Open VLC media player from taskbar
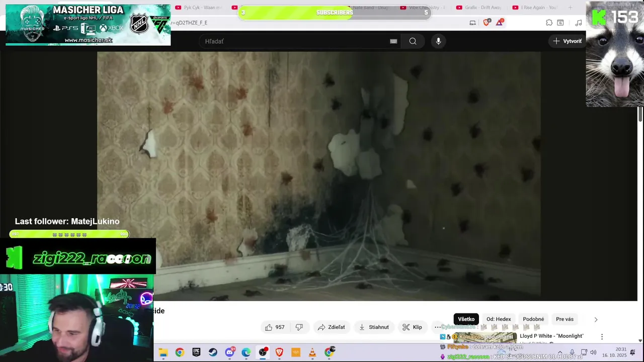Screen dimensions: 644x362 312,352
